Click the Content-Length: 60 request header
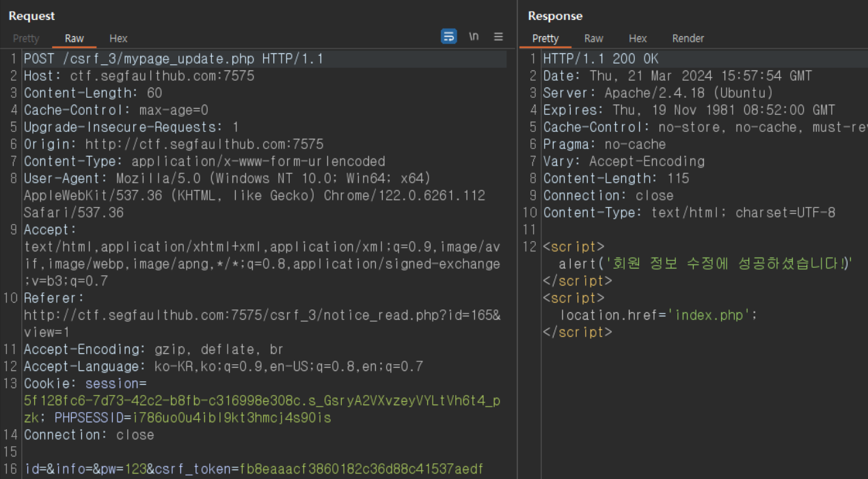The height and width of the screenshot is (479, 868). tap(93, 93)
